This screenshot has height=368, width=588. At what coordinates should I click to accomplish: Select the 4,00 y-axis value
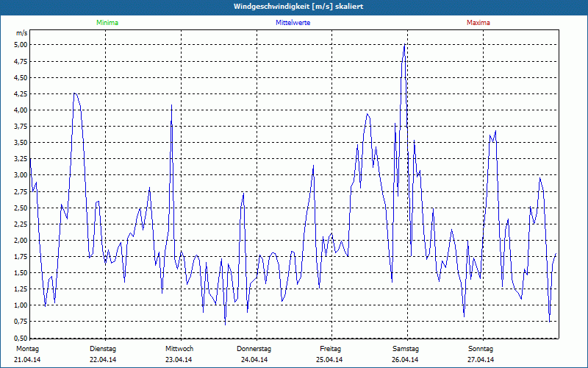(x=21, y=110)
